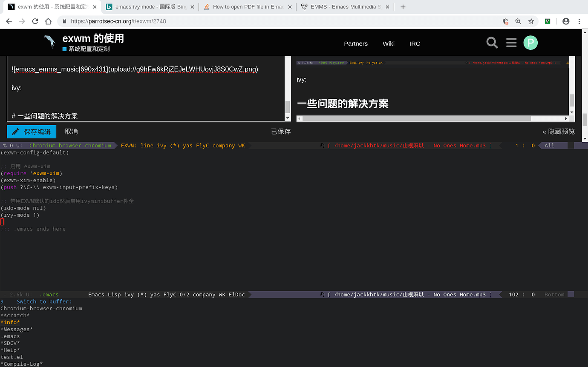This screenshot has width=588, height=367.
Task: Open the site's search magnifier icon
Action: (x=492, y=43)
